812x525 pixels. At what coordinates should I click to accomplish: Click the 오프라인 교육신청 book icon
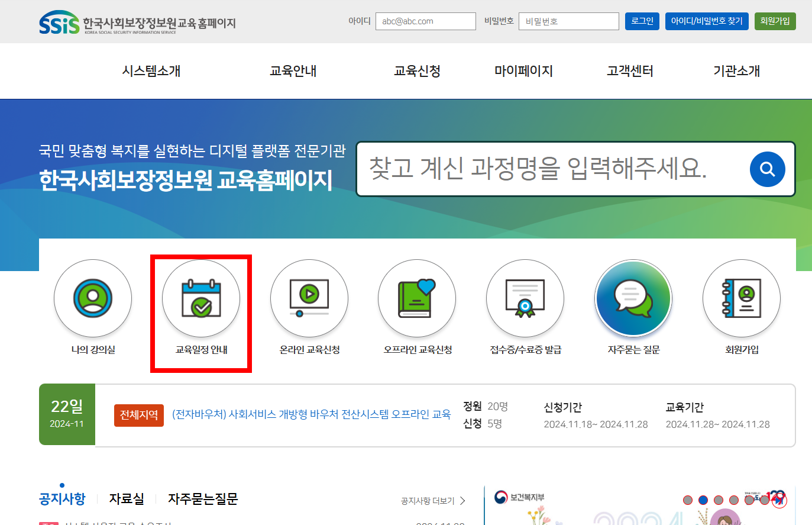point(416,298)
